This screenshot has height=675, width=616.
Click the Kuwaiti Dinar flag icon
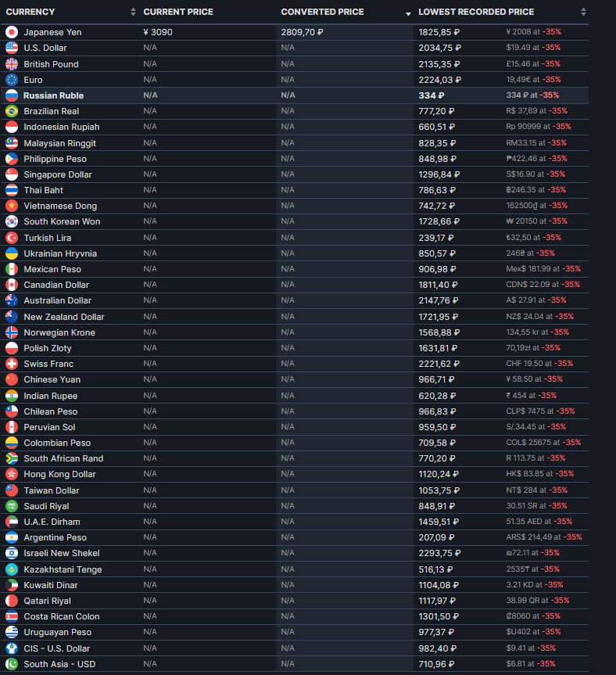(12, 585)
